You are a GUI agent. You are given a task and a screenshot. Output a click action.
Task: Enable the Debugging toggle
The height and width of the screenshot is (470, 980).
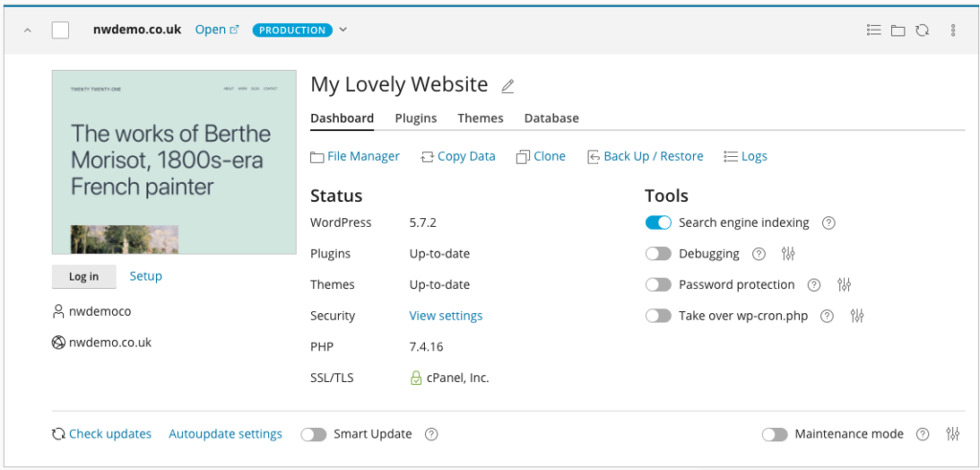[658, 254]
